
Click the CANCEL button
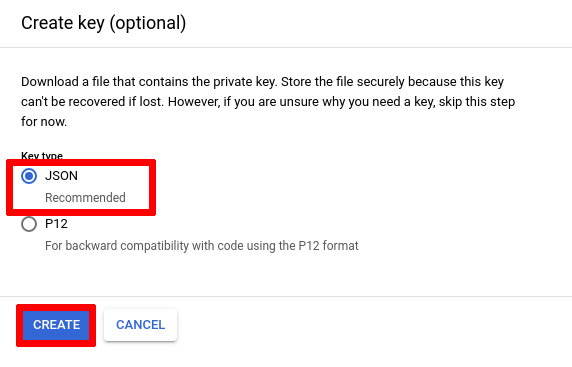[x=140, y=325]
